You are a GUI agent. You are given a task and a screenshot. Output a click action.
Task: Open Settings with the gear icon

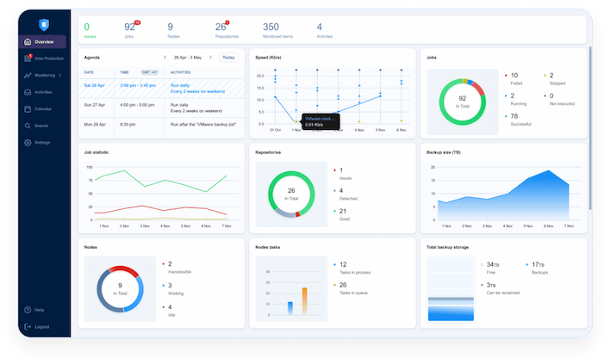click(28, 143)
